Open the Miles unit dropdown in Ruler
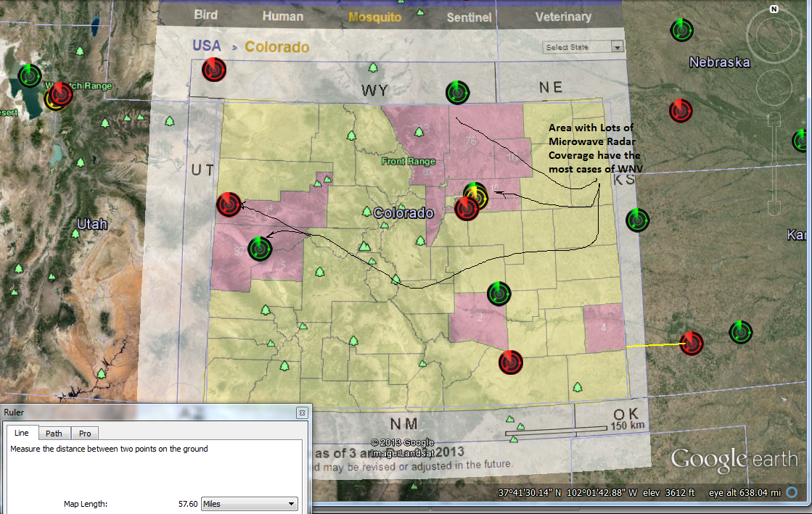Image resolution: width=812 pixels, height=514 pixels. point(250,504)
